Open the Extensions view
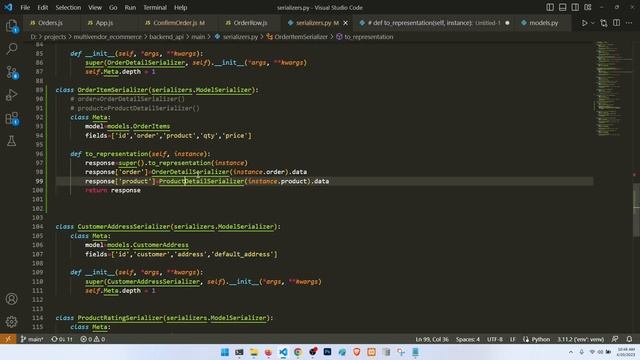 pyautogui.click(x=11, y=118)
